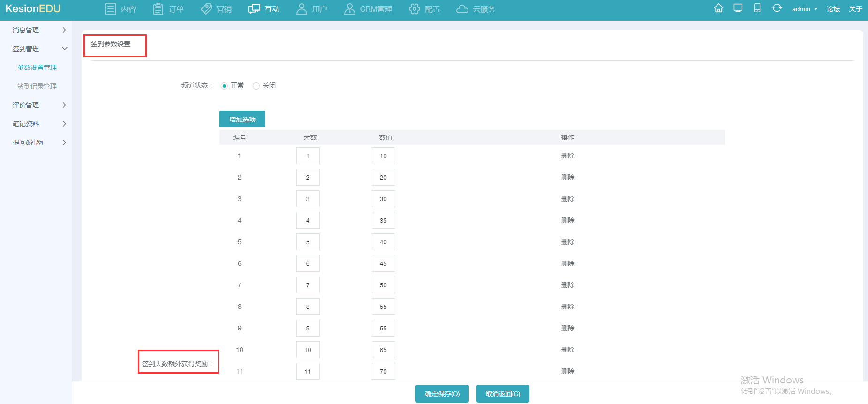868x404 pixels.
Task: Open the 内容 content icon menu
Action: (x=111, y=9)
